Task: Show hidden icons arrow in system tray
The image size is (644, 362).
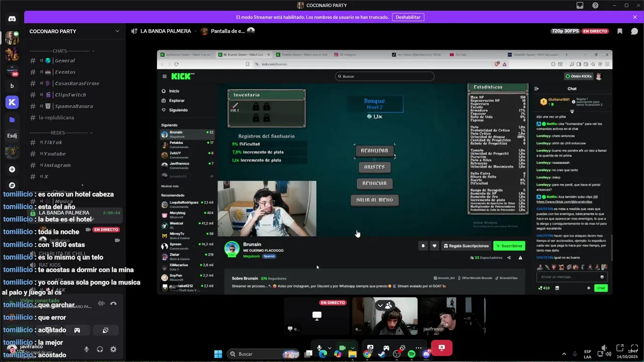Action: pyautogui.click(x=563, y=354)
